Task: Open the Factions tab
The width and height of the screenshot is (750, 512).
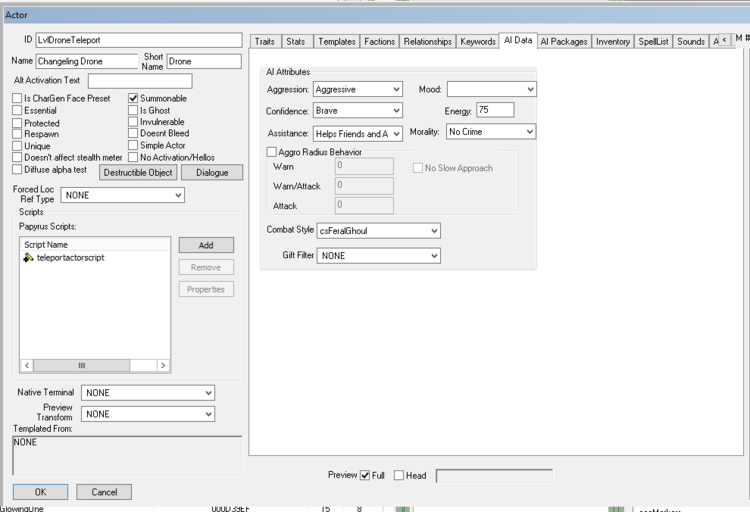Action: coord(380,42)
